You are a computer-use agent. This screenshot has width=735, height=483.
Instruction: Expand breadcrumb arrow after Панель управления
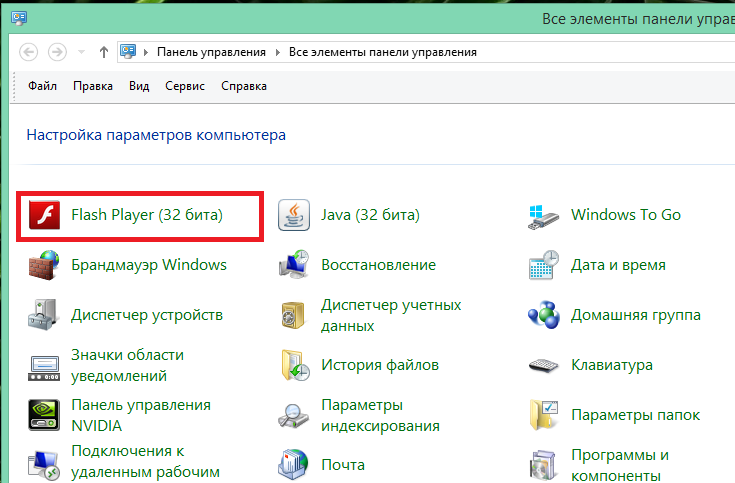pyautogui.click(x=278, y=52)
